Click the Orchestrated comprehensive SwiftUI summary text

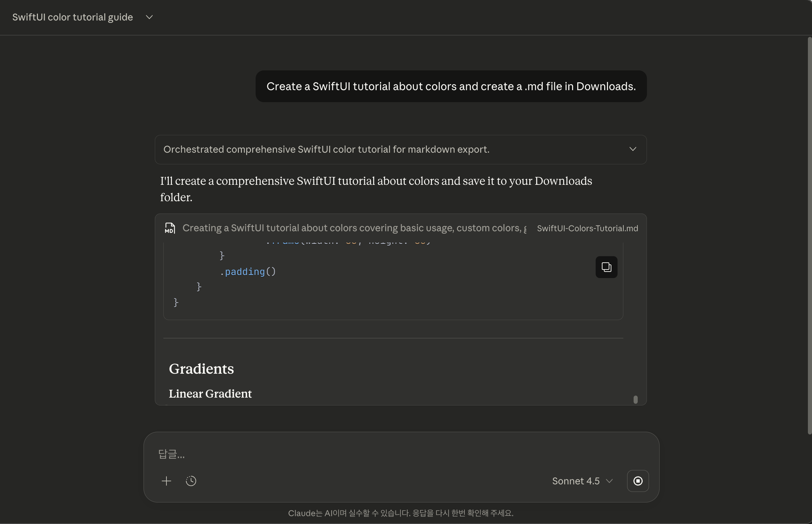pyautogui.click(x=326, y=149)
